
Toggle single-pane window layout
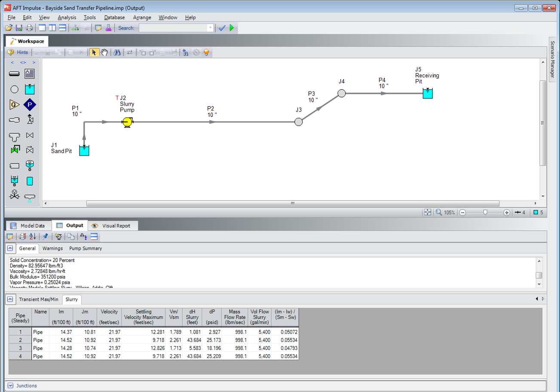[42, 28]
